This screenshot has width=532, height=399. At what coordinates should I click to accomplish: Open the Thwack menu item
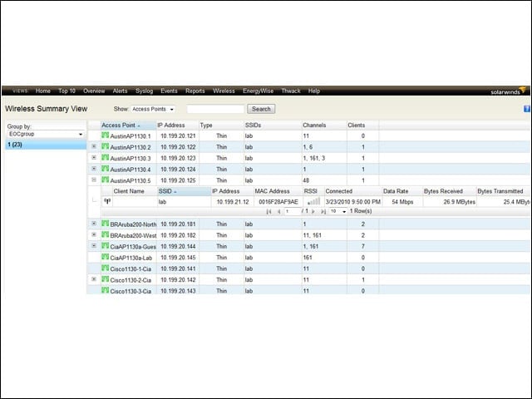(291, 91)
